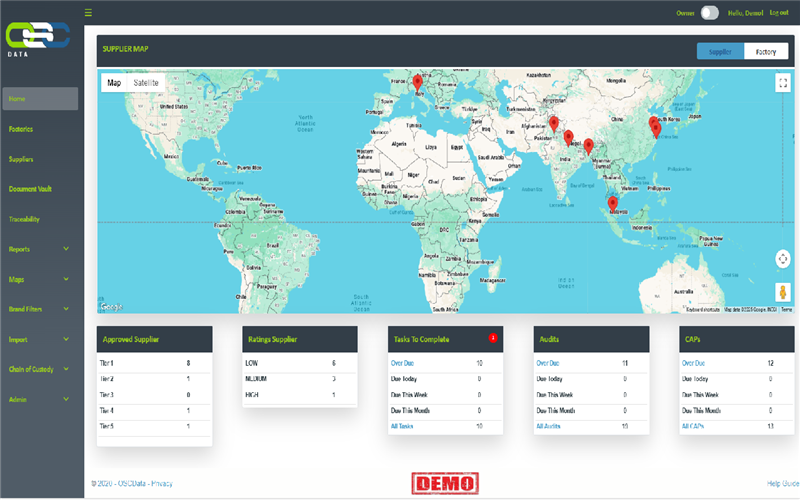The image size is (800, 500).
Task: Click the hamburger menu icon in header
Action: coord(88,13)
